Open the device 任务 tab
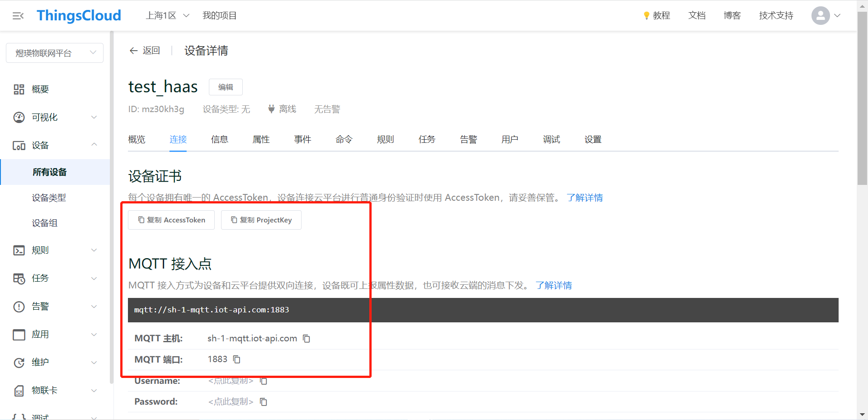Screen dimensions: 868x420 pos(427,140)
